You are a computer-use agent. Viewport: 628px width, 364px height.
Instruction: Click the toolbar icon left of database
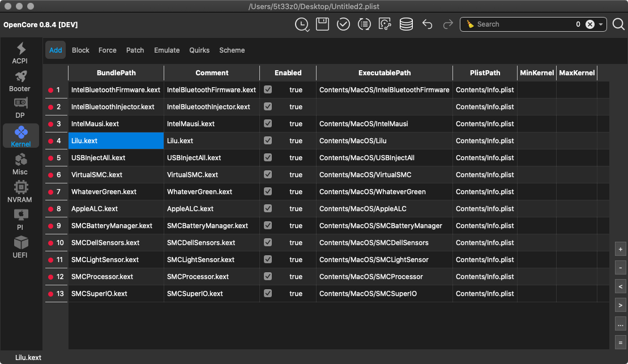[385, 24]
